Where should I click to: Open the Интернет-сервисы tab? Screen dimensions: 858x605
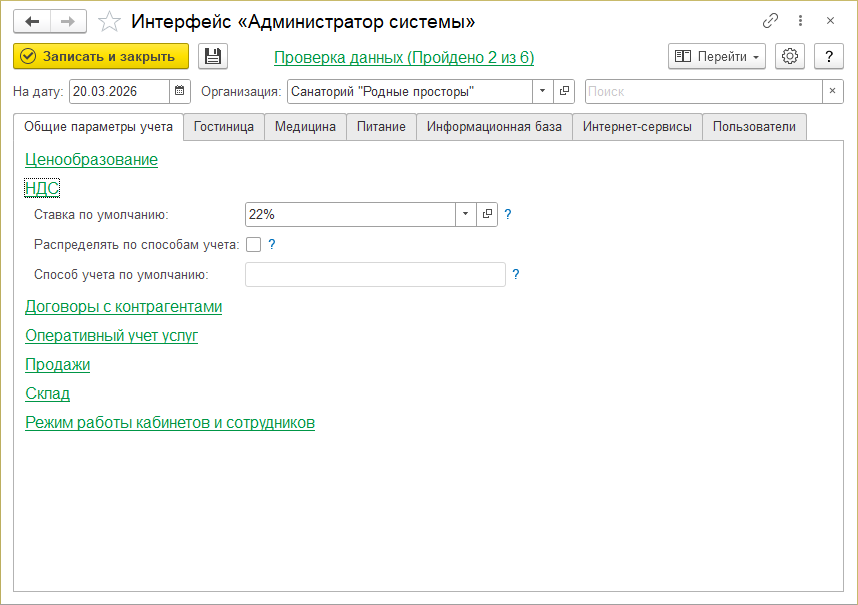click(637, 127)
